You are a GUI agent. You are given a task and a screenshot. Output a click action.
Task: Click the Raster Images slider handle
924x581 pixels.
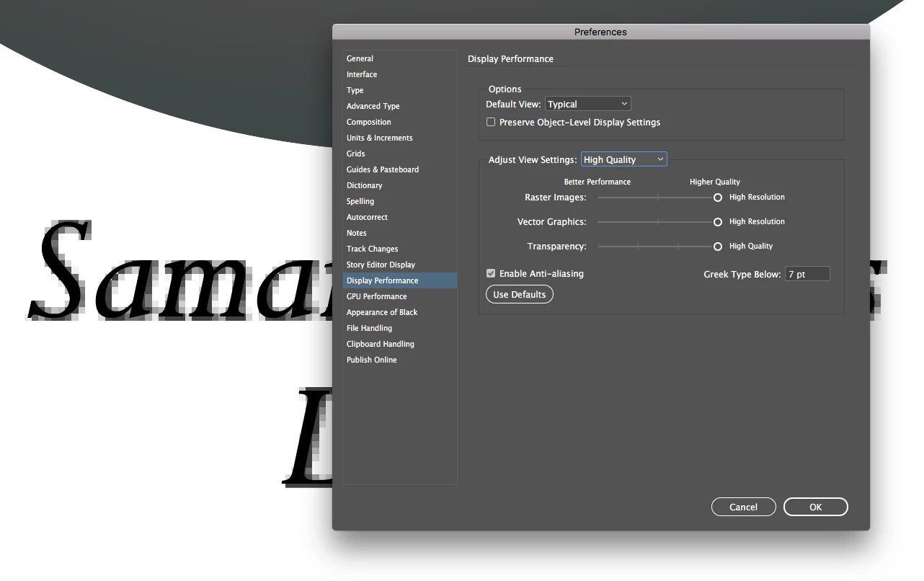tap(718, 197)
